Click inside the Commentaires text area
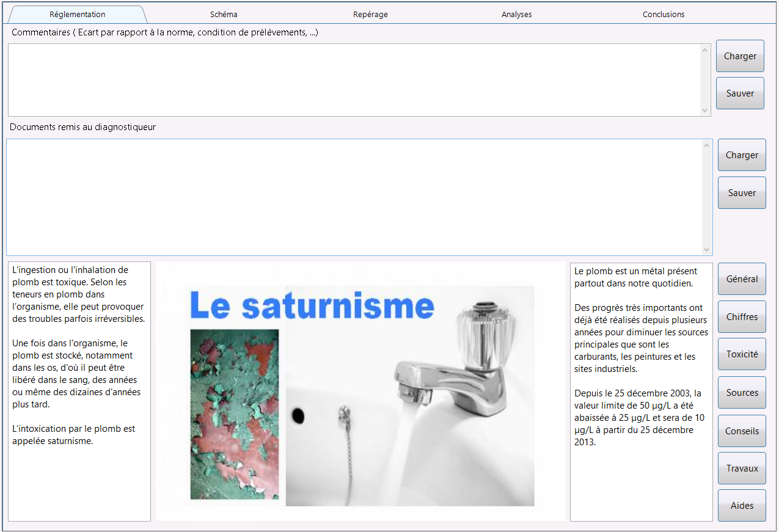Image resolution: width=779 pixels, height=532 pixels. 354,80
